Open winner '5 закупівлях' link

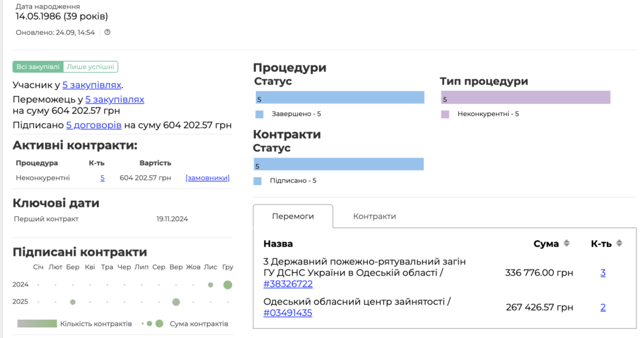point(114,99)
